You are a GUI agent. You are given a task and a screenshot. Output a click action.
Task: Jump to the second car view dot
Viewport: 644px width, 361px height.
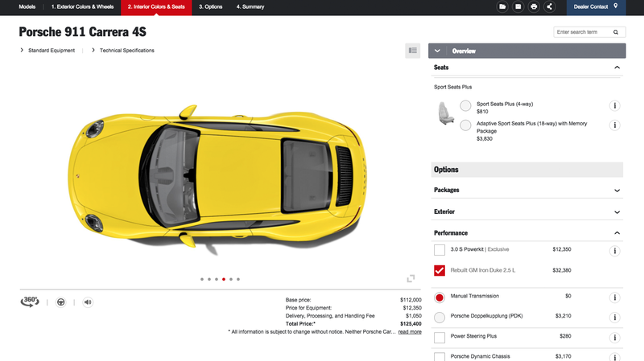[209, 279]
